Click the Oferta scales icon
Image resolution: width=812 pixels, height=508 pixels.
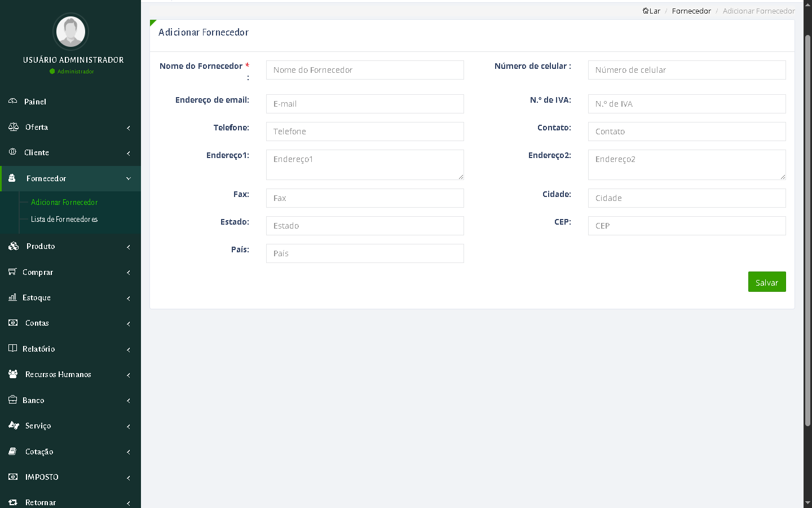coord(14,127)
